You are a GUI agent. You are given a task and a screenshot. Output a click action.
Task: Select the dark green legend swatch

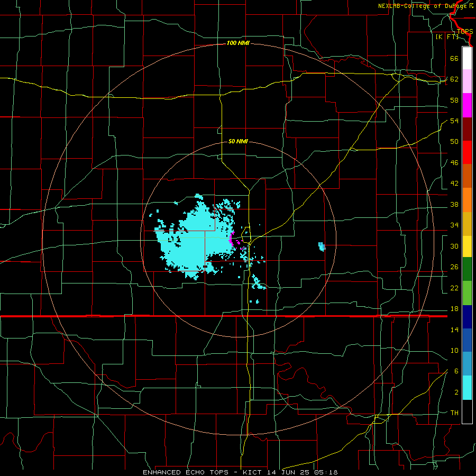pyautogui.click(x=467, y=269)
